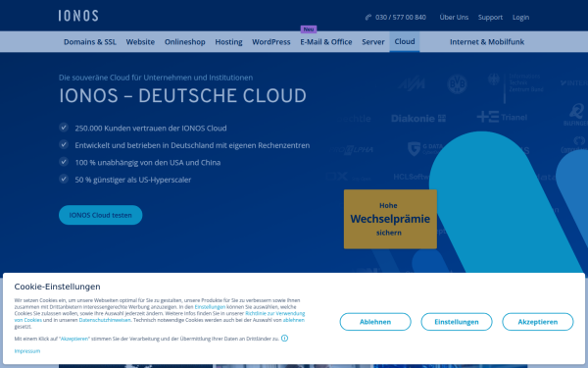588x368 pixels.
Task: Select the Cloud tab
Action: point(405,41)
